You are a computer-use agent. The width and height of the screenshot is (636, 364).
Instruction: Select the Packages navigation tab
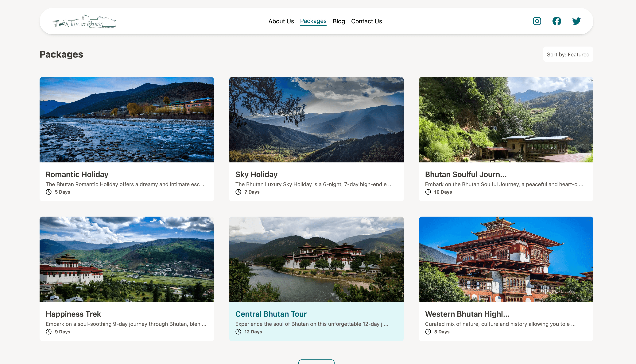(x=313, y=21)
